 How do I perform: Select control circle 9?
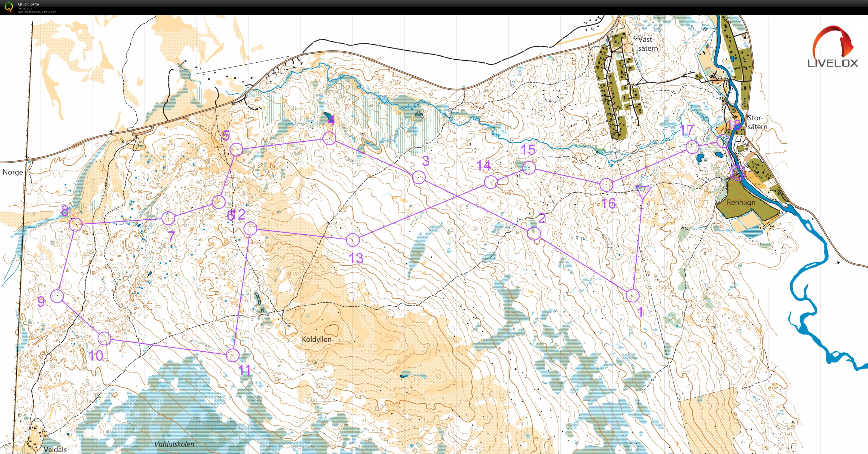point(57,296)
